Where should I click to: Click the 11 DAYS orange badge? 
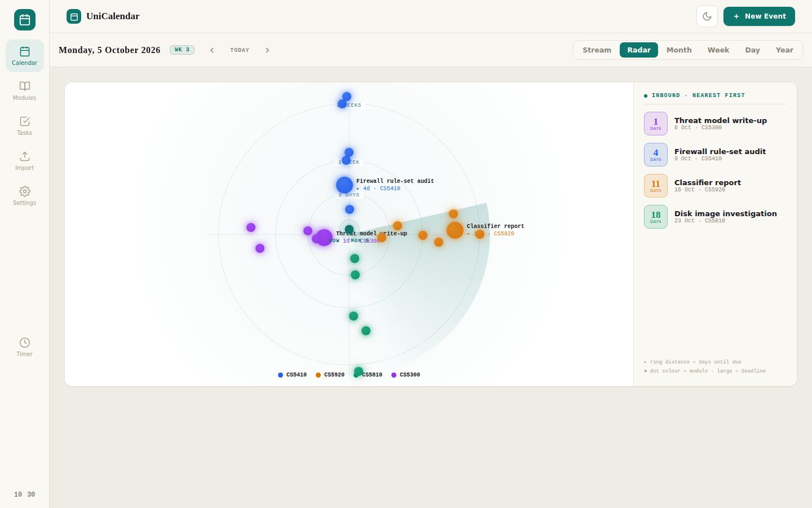[x=656, y=186]
